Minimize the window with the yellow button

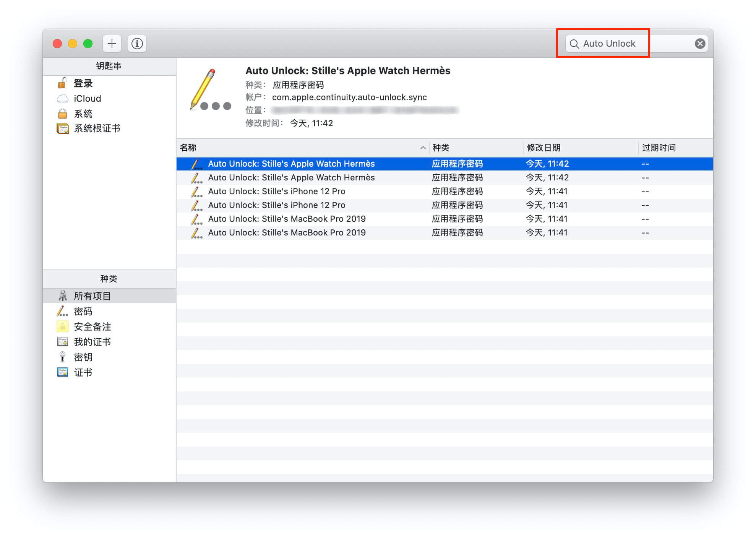pyautogui.click(x=73, y=44)
